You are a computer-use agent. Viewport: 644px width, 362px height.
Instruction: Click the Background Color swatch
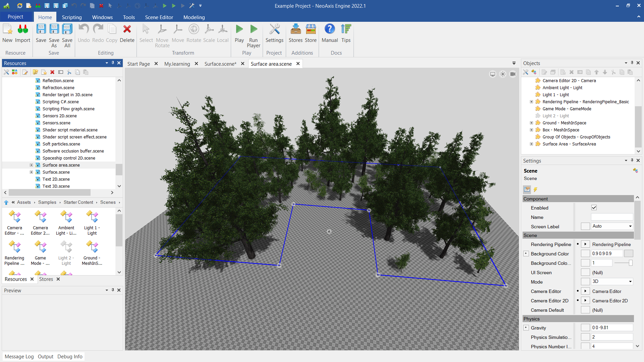tap(629, 254)
